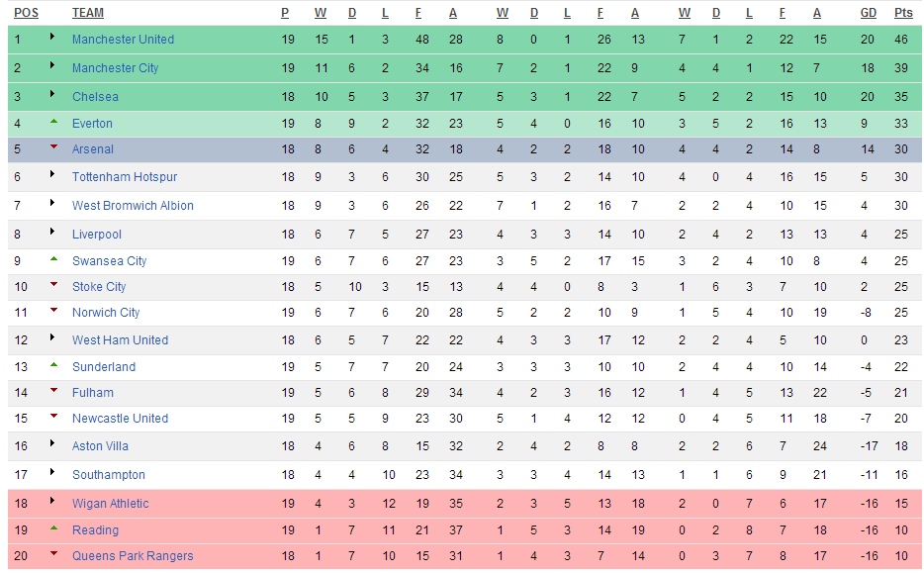Sort table by POS column header
The height and width of the screenshot is (574, 924).
point(26,13)
